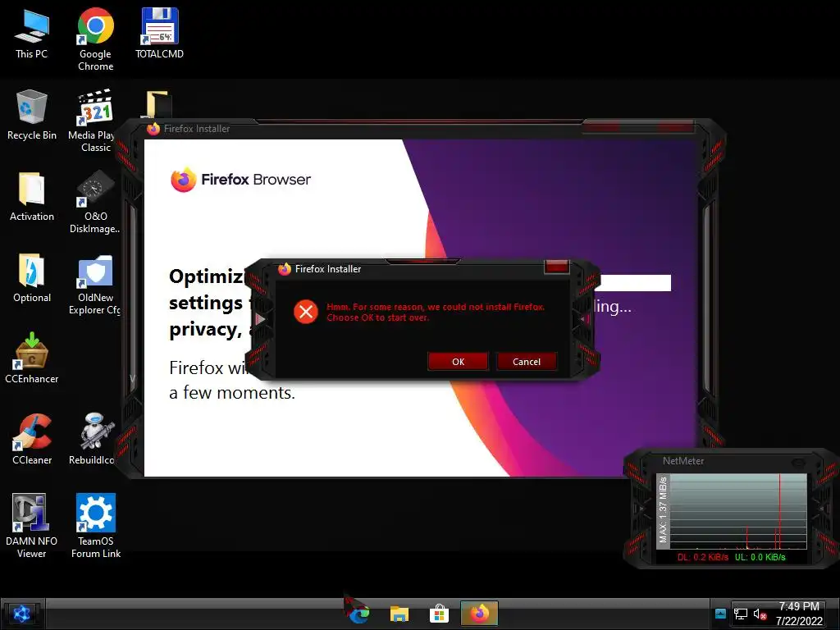
Task: Click the red error icon in dialog
Action: [x=306, y=312]
